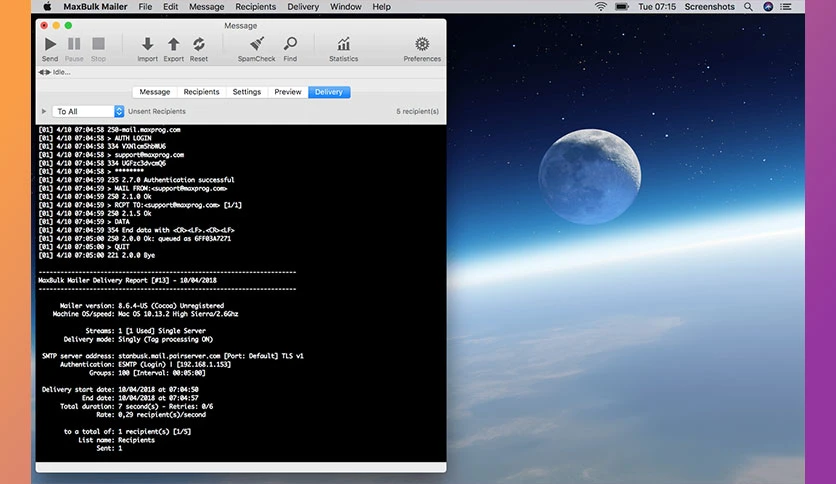Click the window's green zoom button

pyautogui.click(x=68, y=26)
